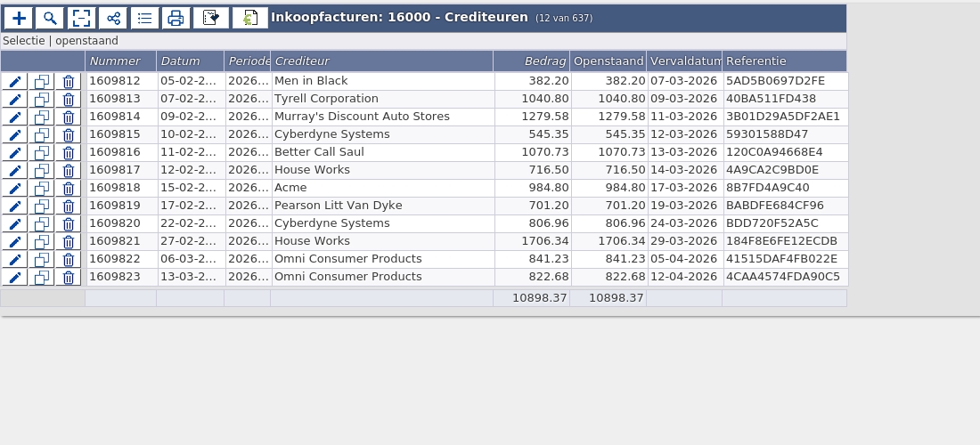
Task: Copy the Tyrell Corporation invoice row
Action: [42, 100]
